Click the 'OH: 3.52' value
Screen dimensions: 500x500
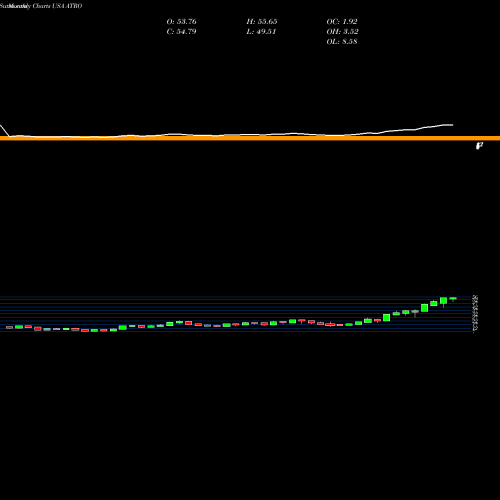(342, 32)
